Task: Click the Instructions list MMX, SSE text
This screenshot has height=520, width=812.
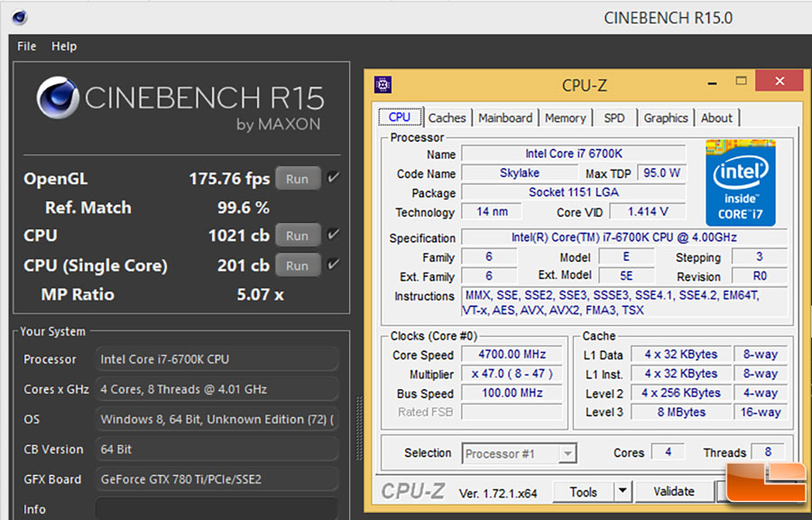Action: pyautogui.click(x=624, y=302)
